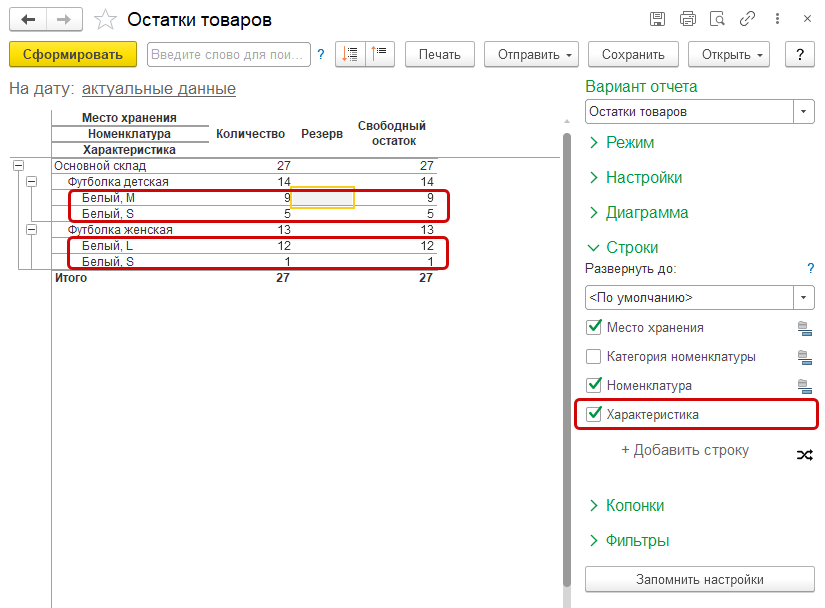The height and width of the screenshot is (608, 825).
Task: Click the Сформировать button
Action: [x=73, y=54]
